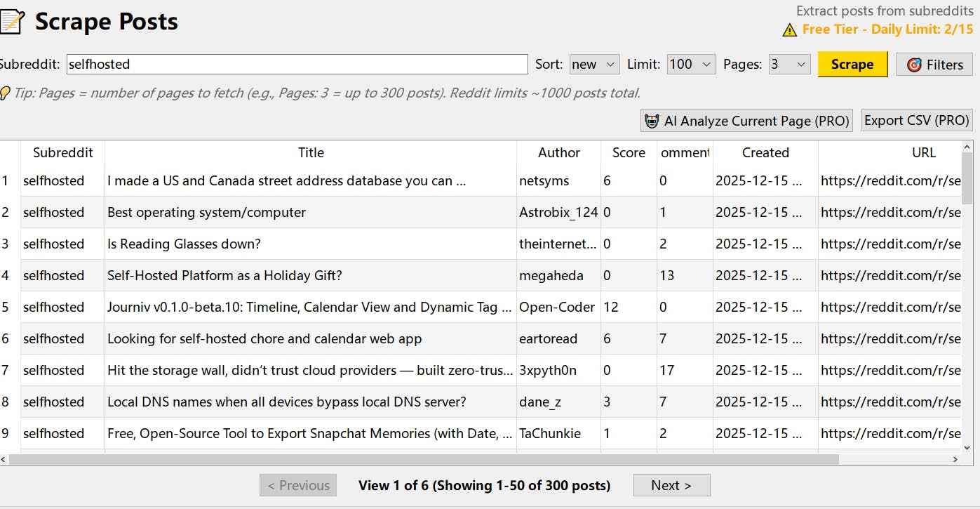Open the Limit dropdown showing 100
This screenshot has height=509, width=980.
(x=691, y=64)
